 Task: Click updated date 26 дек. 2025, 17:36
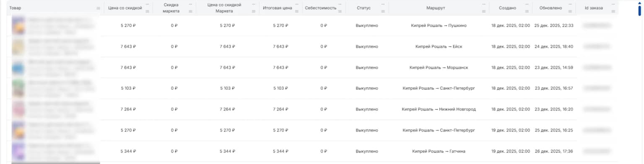pos(554,151)
